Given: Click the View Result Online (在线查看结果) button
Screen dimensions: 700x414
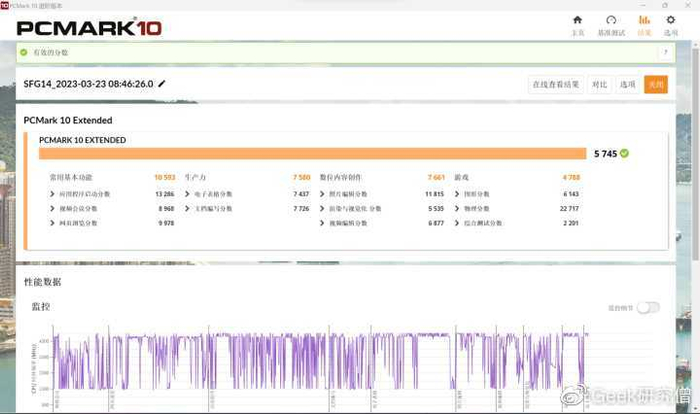Looking at the screenshot, I should [x=556, y=84].
